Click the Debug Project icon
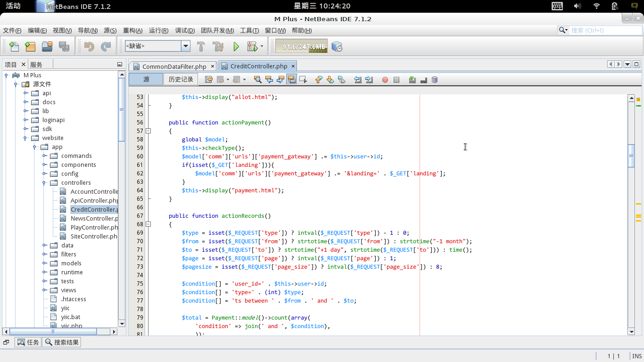Screen dimensions: 644x362 pos(252,47)
